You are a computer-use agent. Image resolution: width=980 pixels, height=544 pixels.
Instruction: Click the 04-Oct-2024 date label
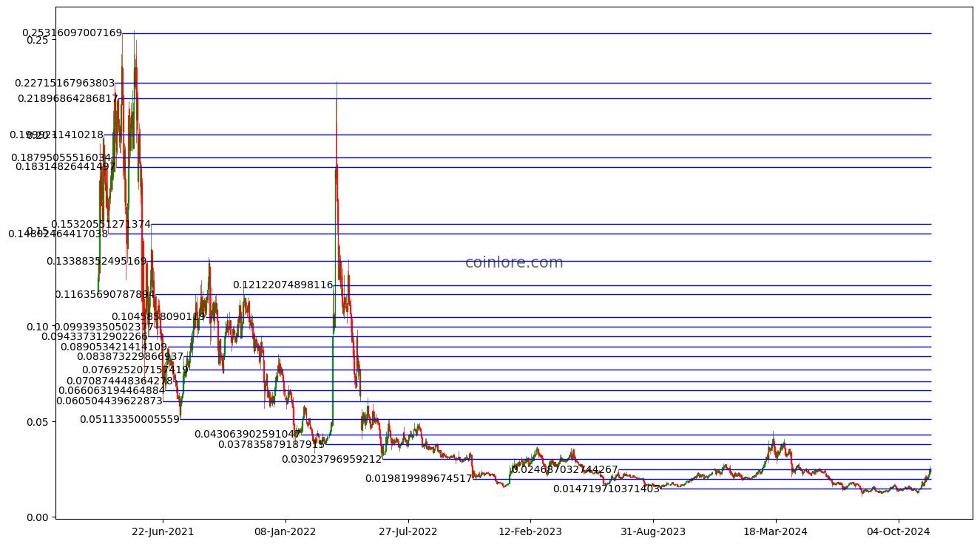[898, 531]
